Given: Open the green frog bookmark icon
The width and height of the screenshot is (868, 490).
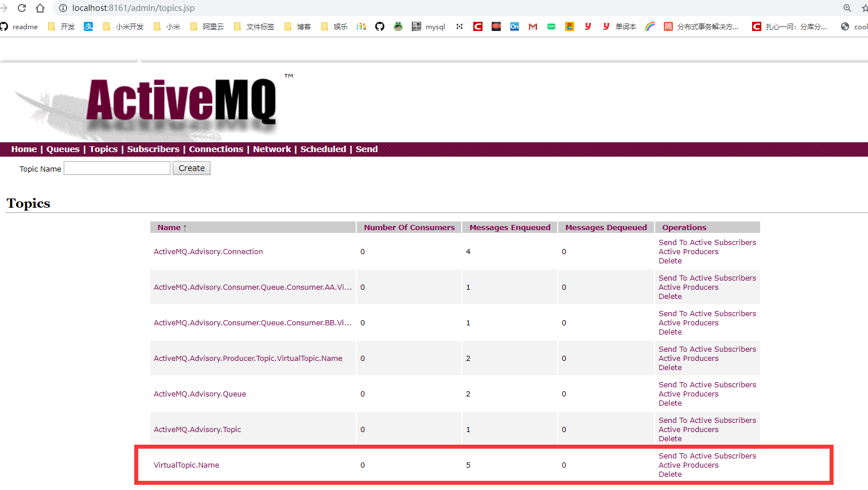Looking at the screenshot, I should pos(398,26).
